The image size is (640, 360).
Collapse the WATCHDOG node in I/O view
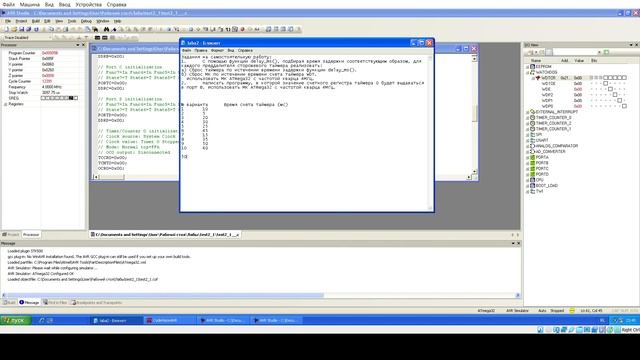[x=527, y=72]
